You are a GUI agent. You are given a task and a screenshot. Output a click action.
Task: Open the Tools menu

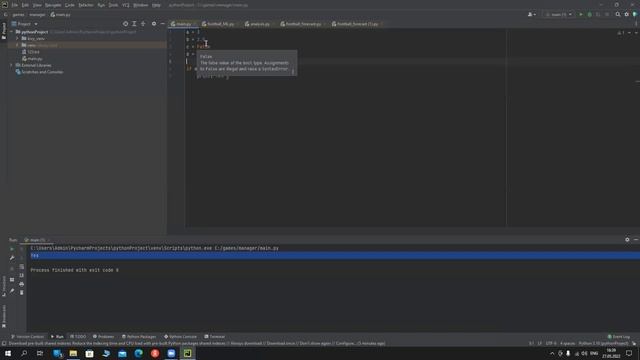tap(113, 5)
